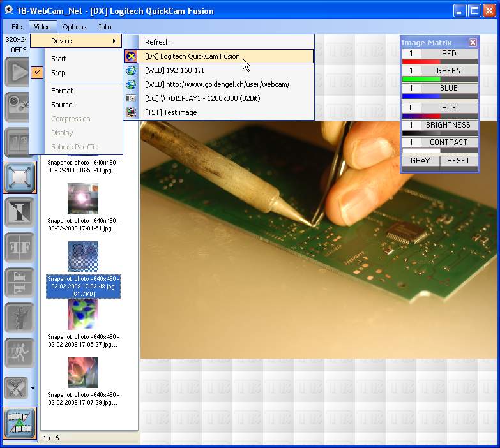Adjust the brightness slider bar
Screen dimensions: 500x448
[440, 133]
